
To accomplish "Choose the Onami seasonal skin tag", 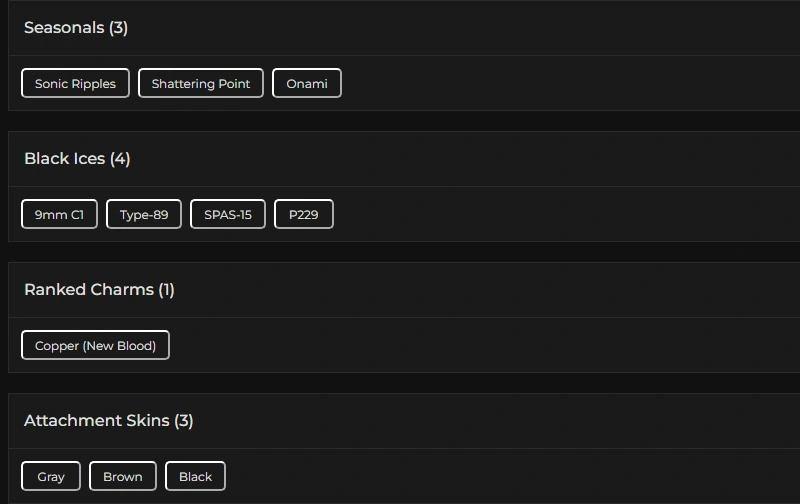I will pos(307,84).
